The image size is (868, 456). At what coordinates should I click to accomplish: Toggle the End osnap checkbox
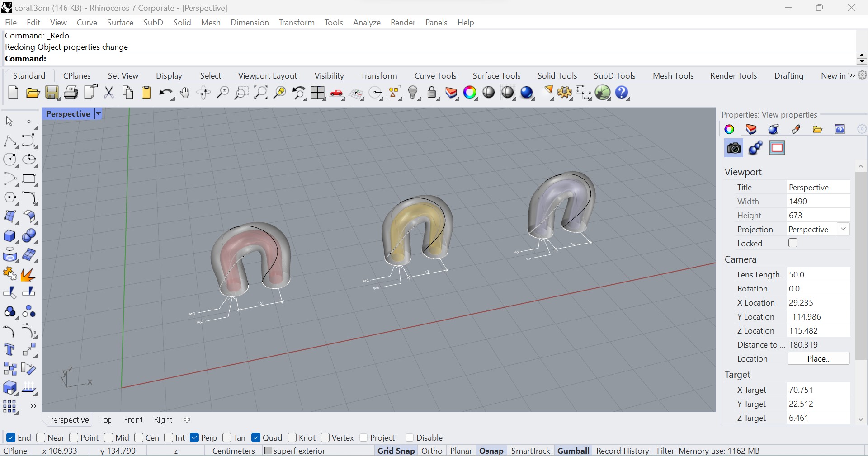pos(11,437)
